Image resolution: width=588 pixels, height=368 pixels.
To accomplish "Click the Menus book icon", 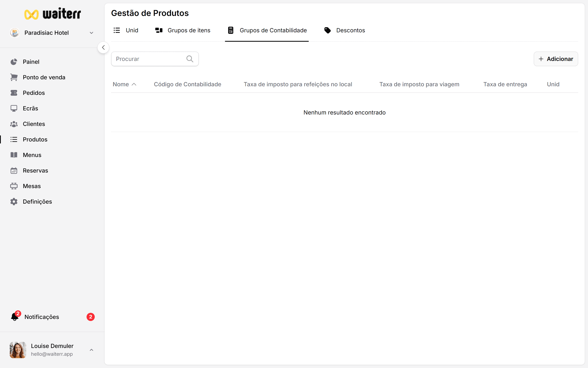I will (14, 155).
